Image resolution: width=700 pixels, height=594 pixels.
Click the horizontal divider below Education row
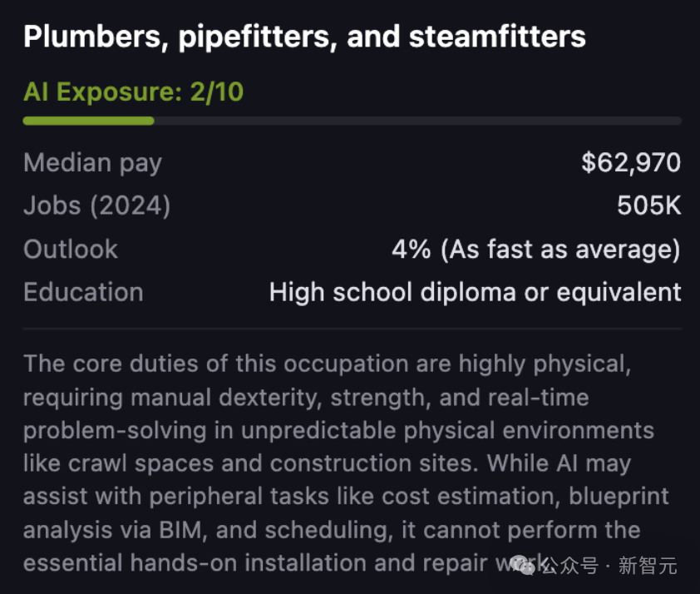coord(352,329)
